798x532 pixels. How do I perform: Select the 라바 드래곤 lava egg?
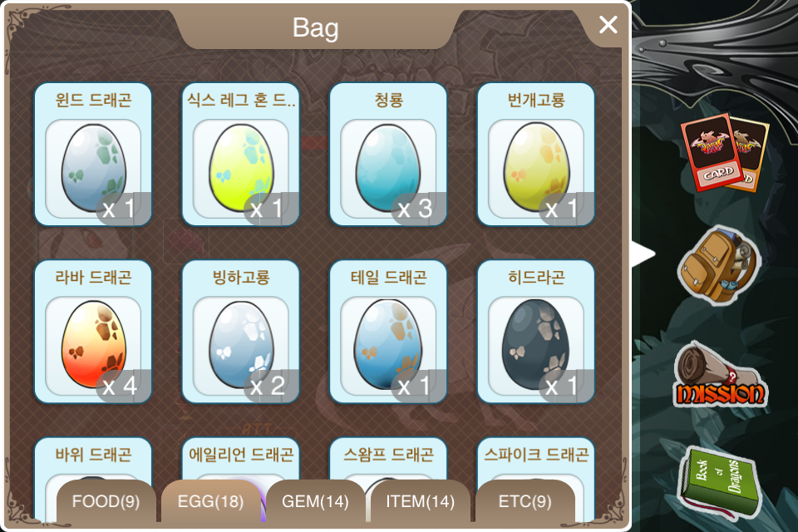pos(93,332)
